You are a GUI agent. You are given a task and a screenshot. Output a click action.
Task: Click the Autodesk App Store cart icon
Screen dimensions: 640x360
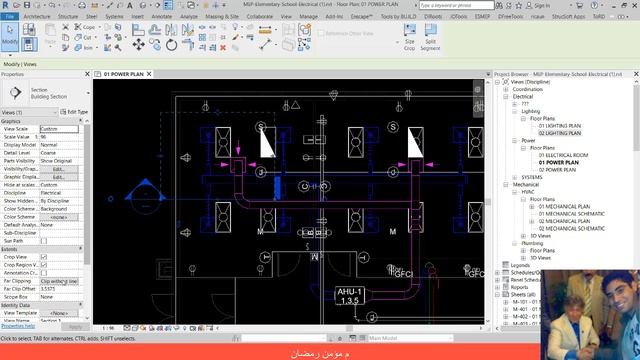[x=579, y=5]
